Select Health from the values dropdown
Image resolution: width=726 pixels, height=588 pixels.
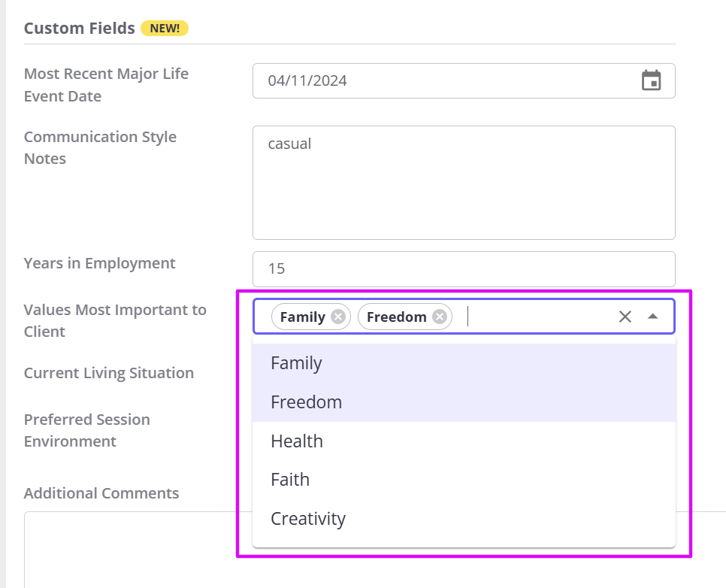(297, 441)
